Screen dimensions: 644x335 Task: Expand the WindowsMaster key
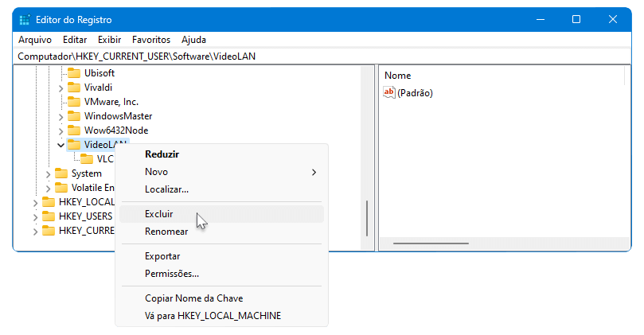(60, 117)
